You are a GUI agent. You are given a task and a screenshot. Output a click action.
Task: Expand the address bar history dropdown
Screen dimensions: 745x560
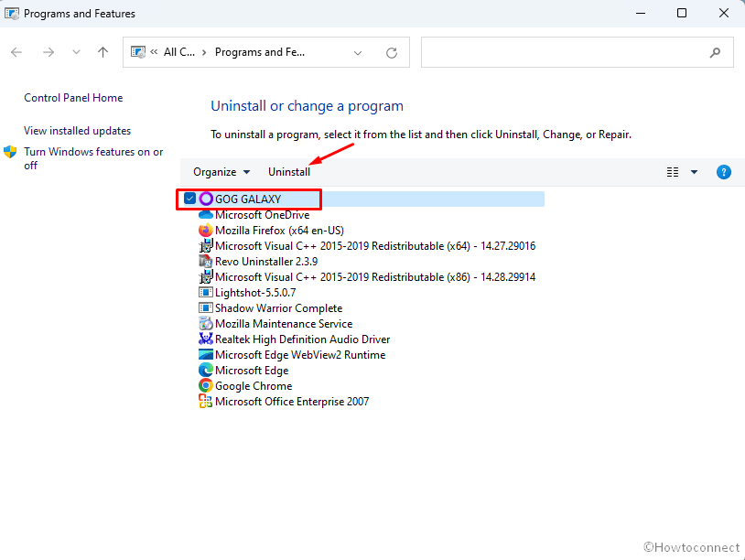point(358,53)
